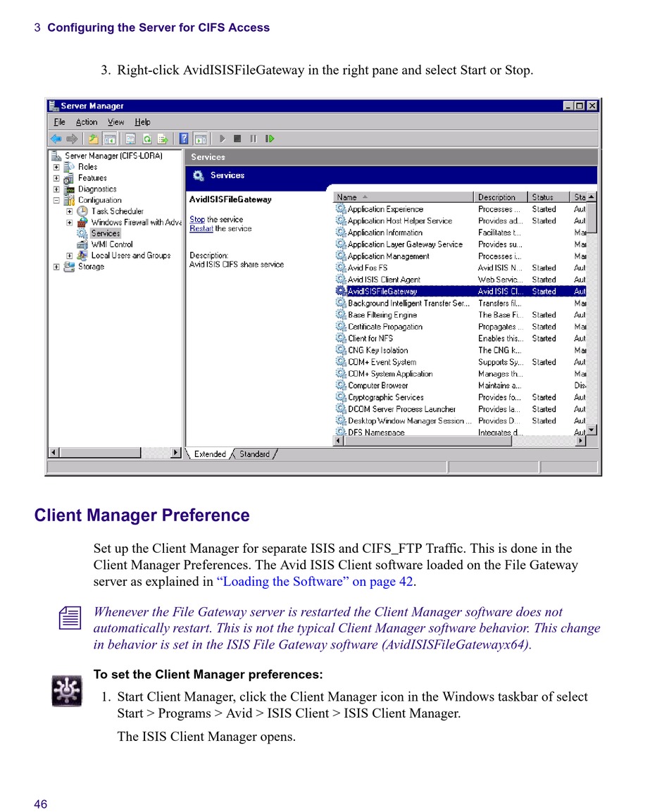Viewport: 669px width, 812px height.
Task: Open "Loading the Software" page 42 link
Action: 315,582
